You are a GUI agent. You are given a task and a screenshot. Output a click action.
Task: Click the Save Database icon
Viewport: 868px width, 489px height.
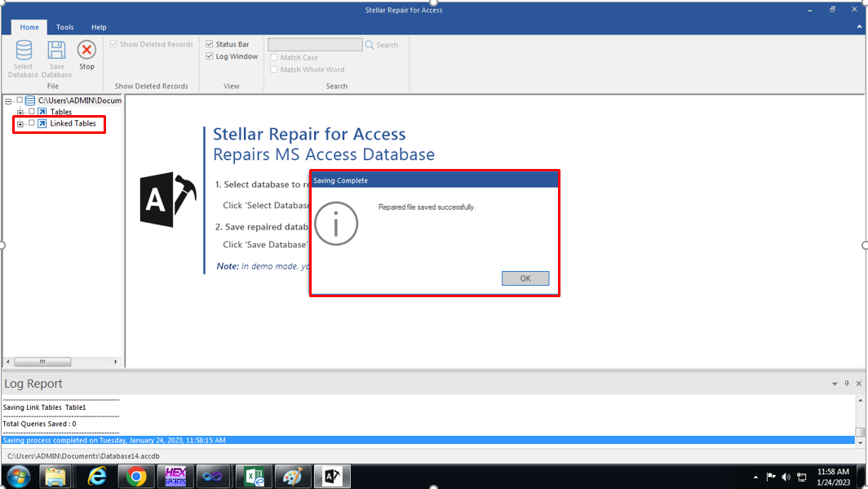[x=56, y=51]
